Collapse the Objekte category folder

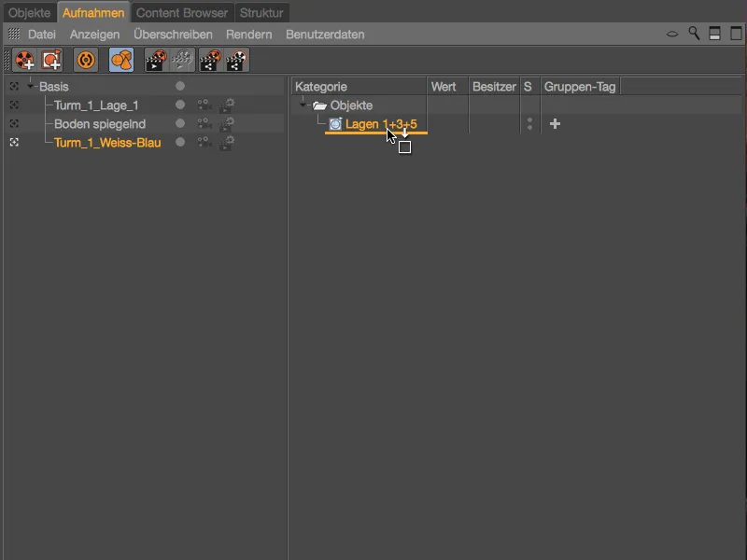coord(303,105)
